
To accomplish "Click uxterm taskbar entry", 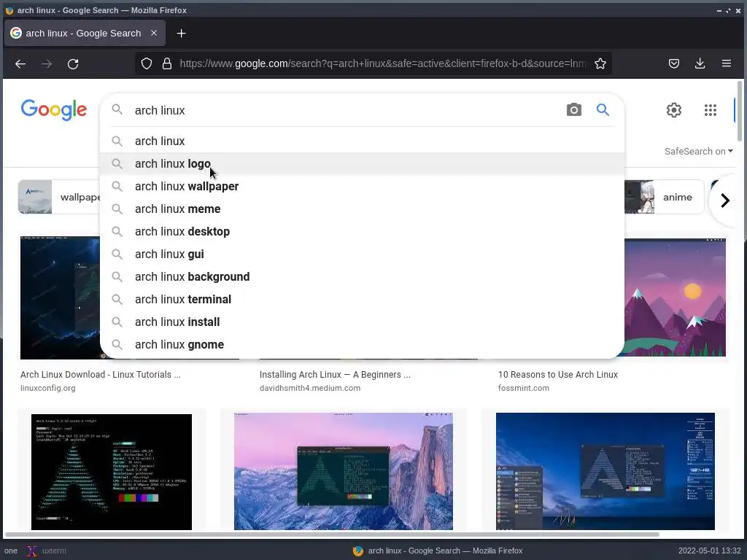I will [x=47, y=551].
